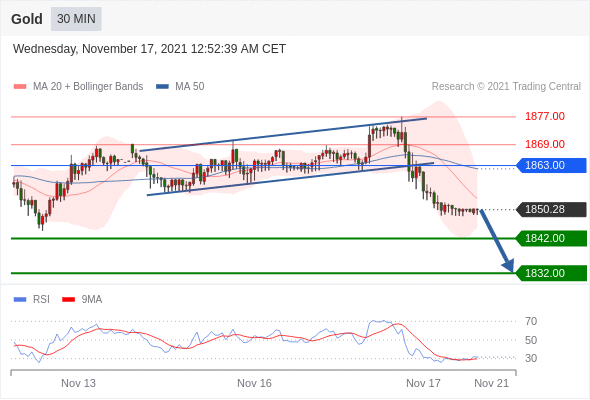590x400 pixels.
Task: Click the pink MA 20 + Bollinger Bands legend swatch
Action: pyautogui.click(x=20, y=87)
